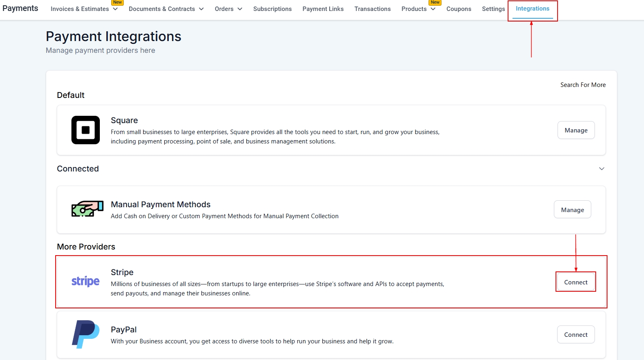This screenshot has width=644, height=360.
Task: Open the Coupons tab
Action: [459, 9]
